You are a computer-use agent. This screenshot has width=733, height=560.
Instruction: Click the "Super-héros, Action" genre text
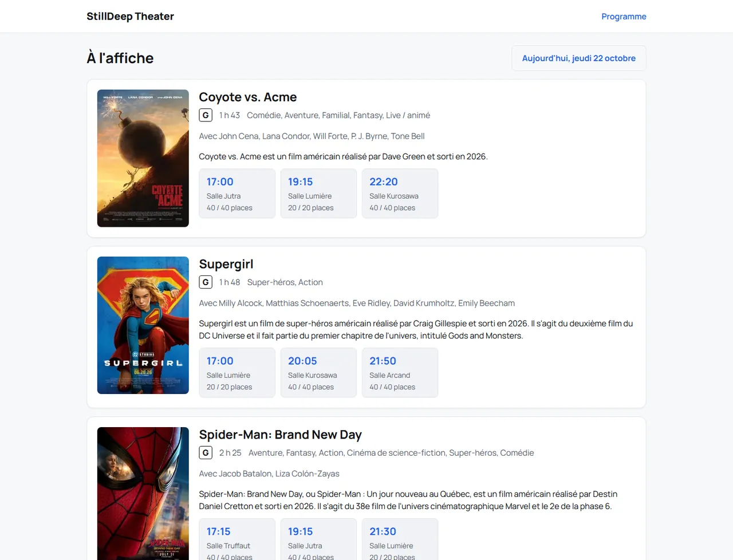[x=285, y=282]
